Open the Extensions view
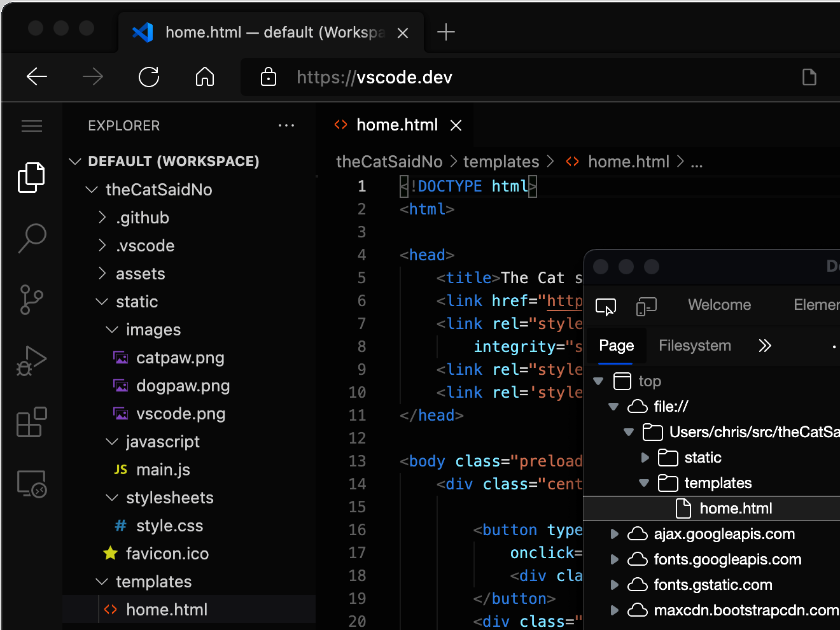 click(x=31, y=423)
